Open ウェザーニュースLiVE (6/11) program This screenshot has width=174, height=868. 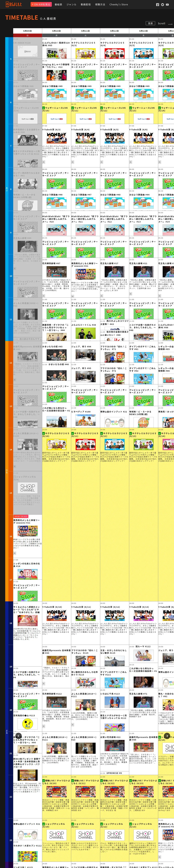(86, 113)
